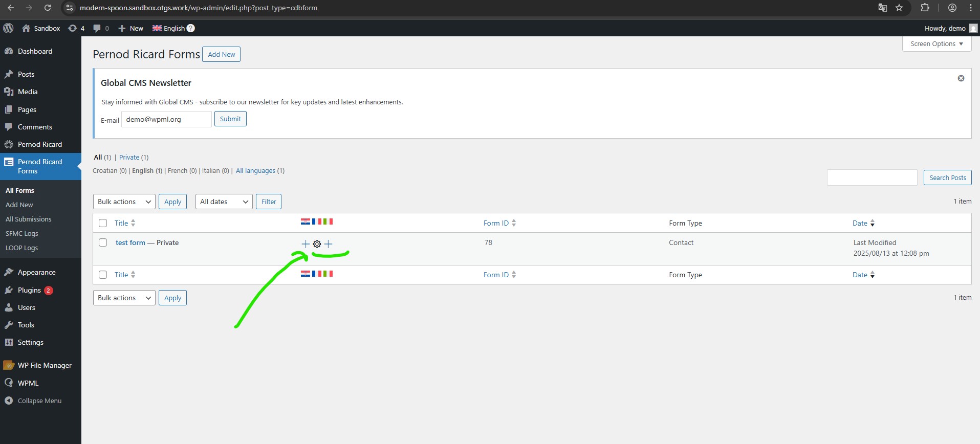Click the Croatian add-translation plus icon
The image size is (980, 444).
tap(306, 244)
